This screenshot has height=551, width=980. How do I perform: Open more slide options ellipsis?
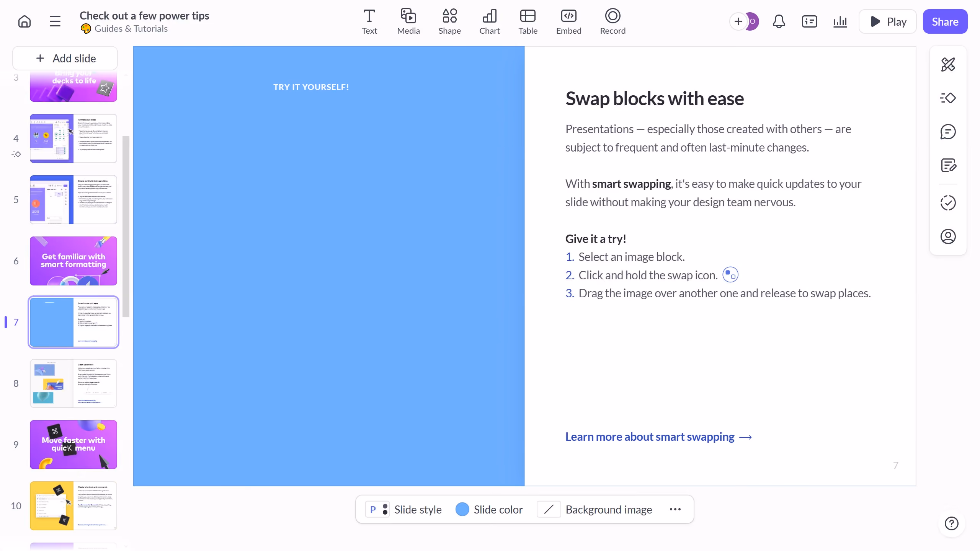tap(675, 509)
